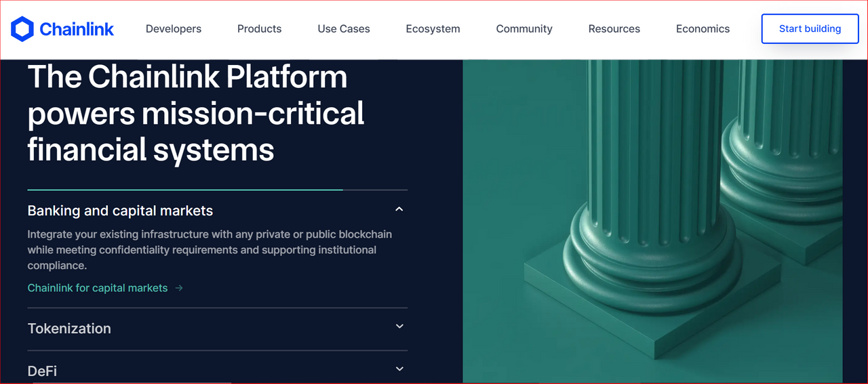Open the Developers menu
The height and width of the screenshot is (384, 868).
coord(174,29)
